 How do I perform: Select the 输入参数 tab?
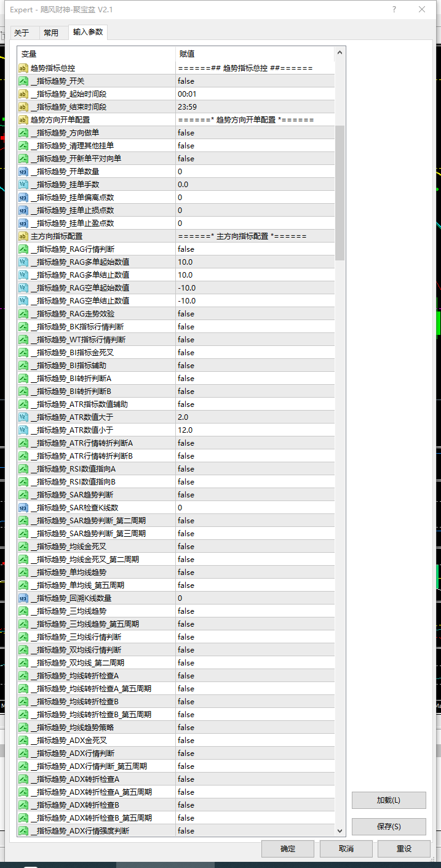click(x=88, y=32)
